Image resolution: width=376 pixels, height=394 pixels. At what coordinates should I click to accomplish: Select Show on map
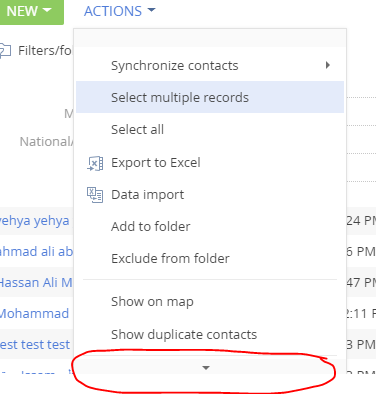[x=210, y=302]
